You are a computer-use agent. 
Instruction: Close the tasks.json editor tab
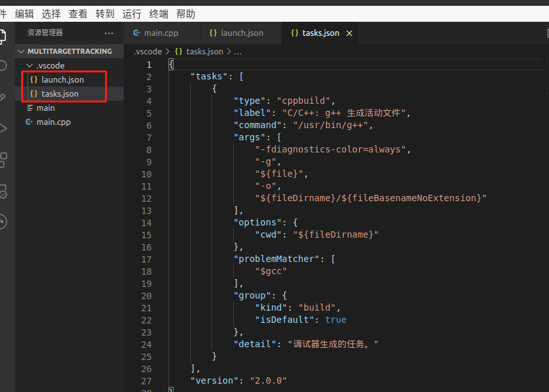pyautogui.click(x=349, y=33)
